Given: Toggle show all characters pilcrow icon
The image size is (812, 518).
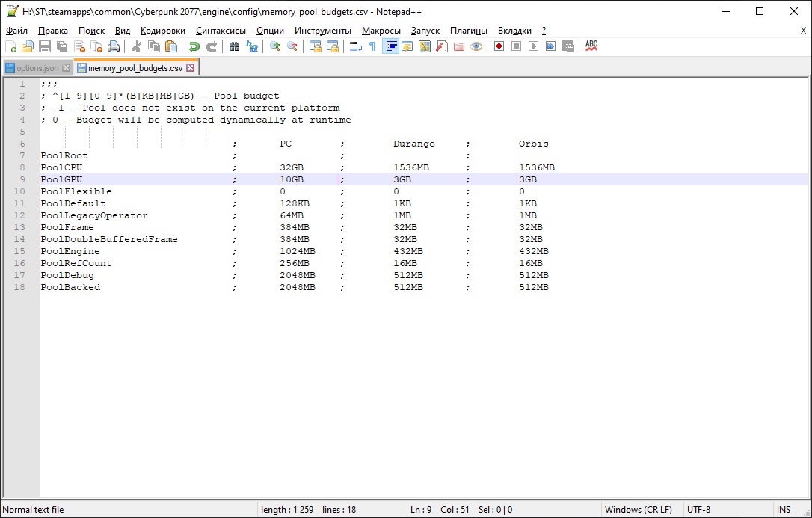Looking at the screenshot, I should tap(373, 46).
